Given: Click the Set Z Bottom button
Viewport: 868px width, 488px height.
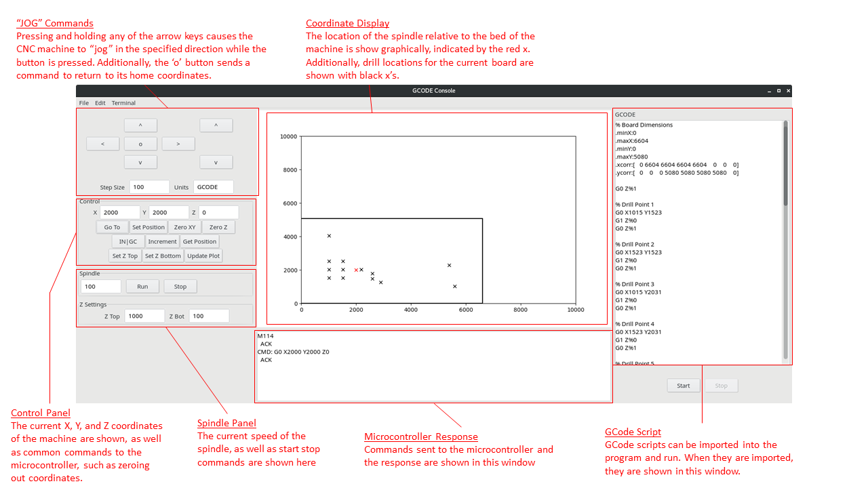Looking at the screenshot, I should 163,256.
